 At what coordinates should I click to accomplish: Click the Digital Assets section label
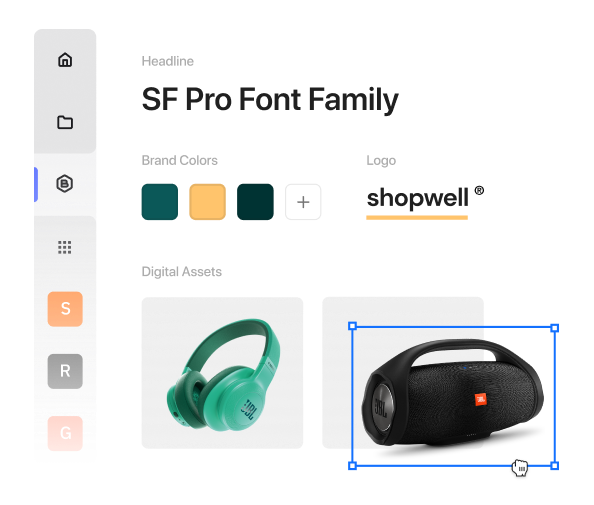(x=182, y=272)
